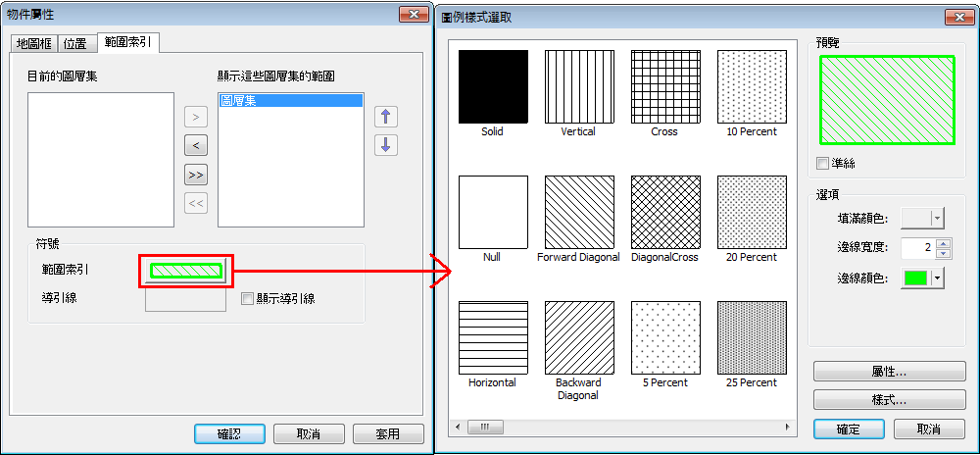Click the 套用 button
The width and height of the screenshot is (980, 455).
(x=388, y=433)
